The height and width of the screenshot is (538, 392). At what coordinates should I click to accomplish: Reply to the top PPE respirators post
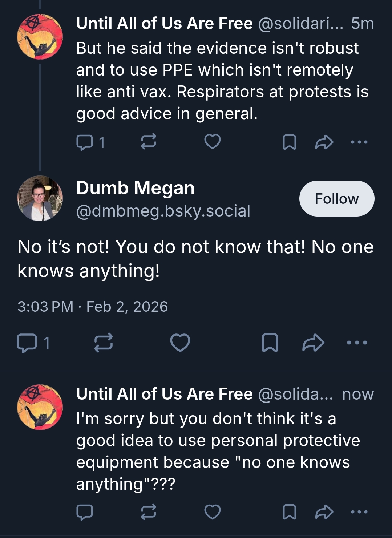click(x=85, y=142)
